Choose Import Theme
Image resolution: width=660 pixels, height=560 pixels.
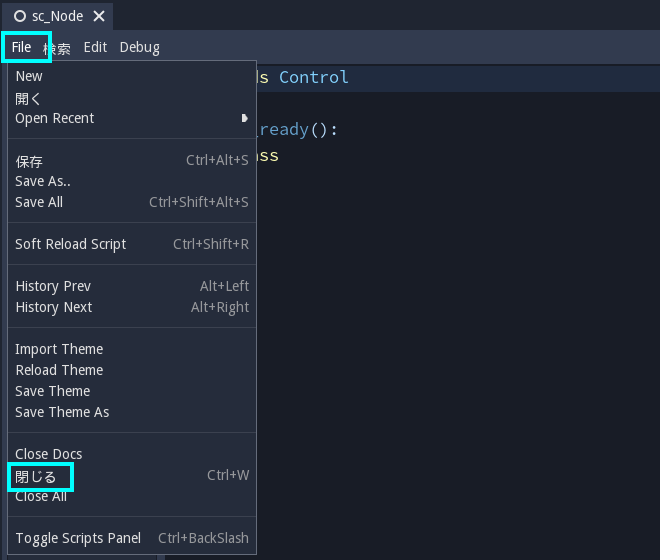[132, 349]
